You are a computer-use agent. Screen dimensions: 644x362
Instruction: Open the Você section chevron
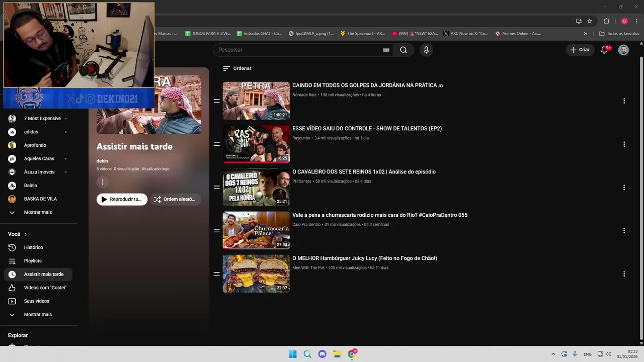[26, 234]
